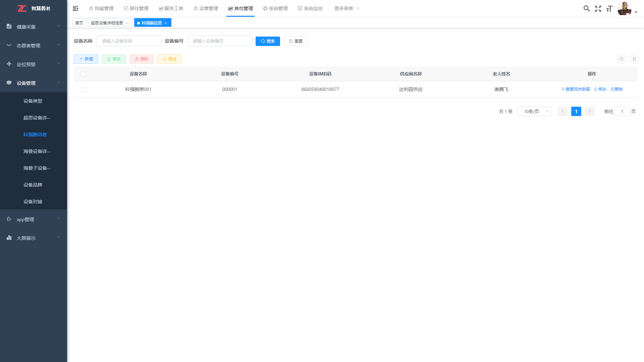644x362 pixels.
Task: Open the font size settings icon
Action: (609, 9)
